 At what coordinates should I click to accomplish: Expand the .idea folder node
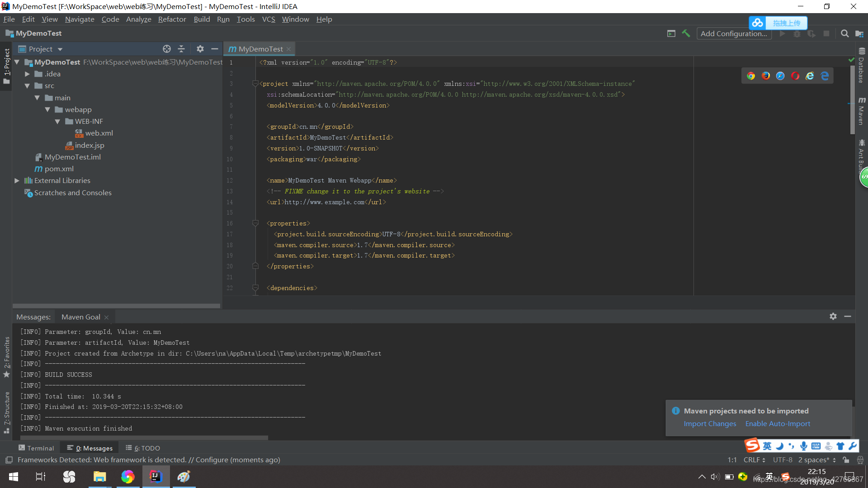pyautogui.click(x=27, y=74)
